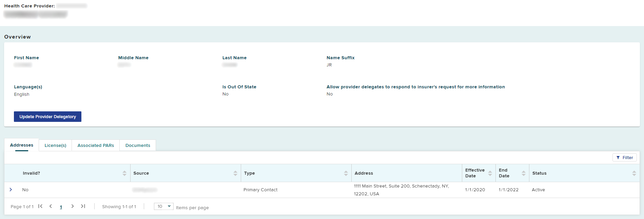Click page number 1 link
Screen dimensions: 644x219
tap(61, 207)
